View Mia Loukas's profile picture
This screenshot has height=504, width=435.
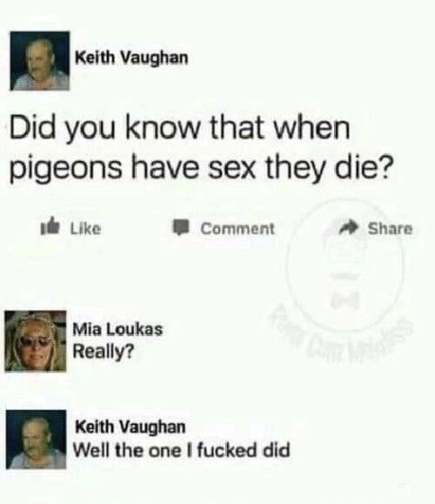[36, 341]
